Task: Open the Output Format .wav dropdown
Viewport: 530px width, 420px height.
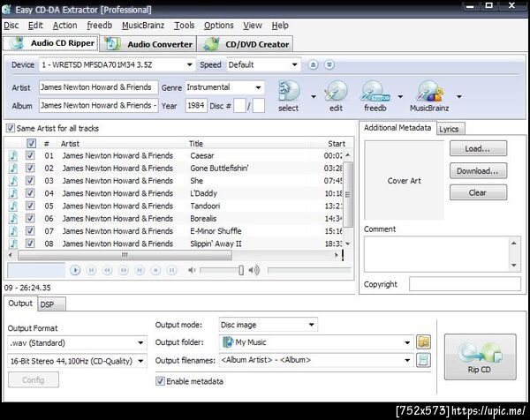Action: pos(77,343)
